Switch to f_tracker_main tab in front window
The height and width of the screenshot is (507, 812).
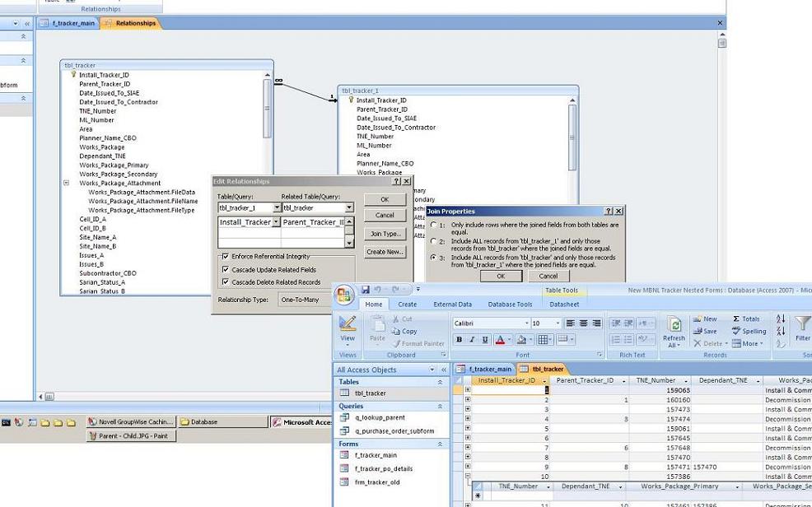pyautogui.click(x=485, y=369)
